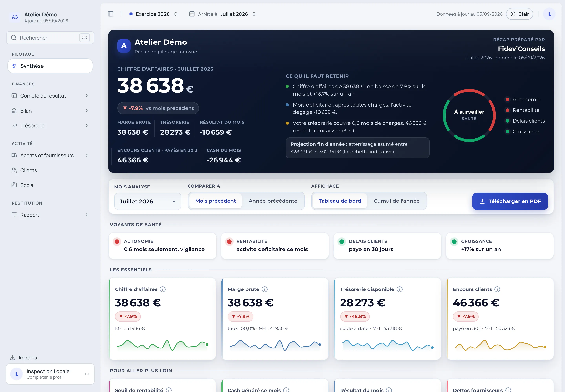The image size is (565, 392).
Task: Collapse the sidebar with the panel icon
Action: 111,14
